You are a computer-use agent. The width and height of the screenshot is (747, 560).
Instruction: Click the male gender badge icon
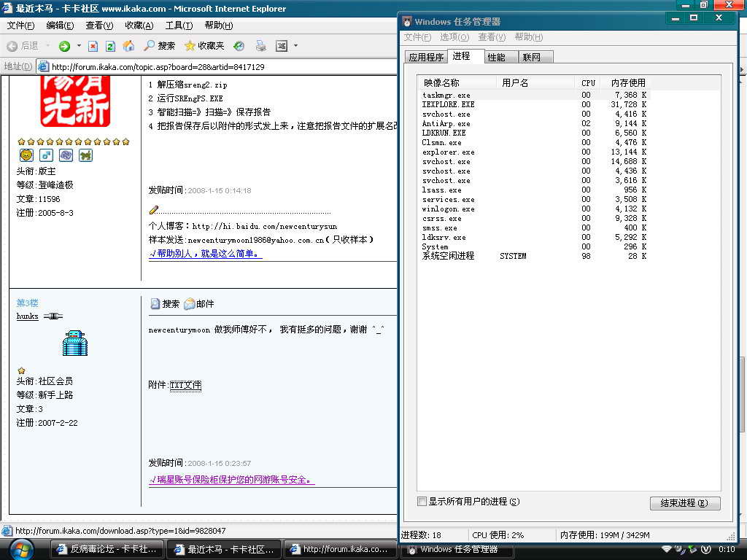[x=46, y=155]
